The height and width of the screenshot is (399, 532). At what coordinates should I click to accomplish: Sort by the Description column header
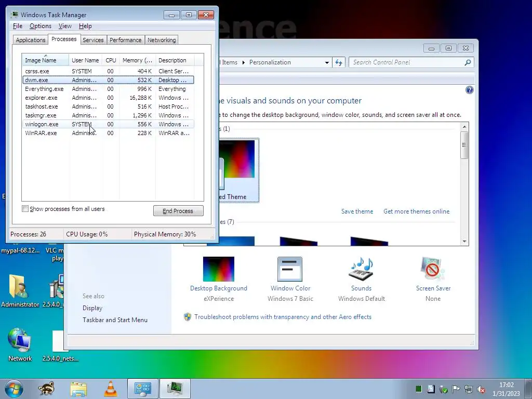(175, 60)
